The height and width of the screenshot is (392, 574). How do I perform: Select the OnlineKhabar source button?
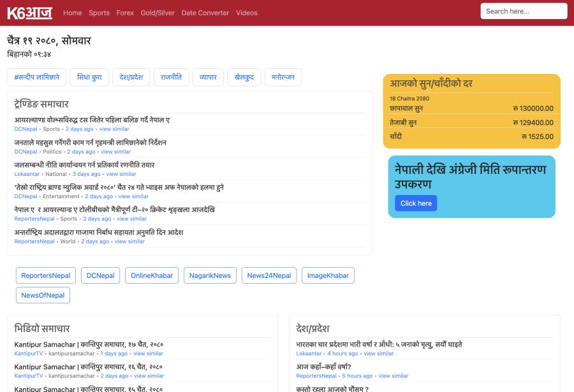pos(152,275)
